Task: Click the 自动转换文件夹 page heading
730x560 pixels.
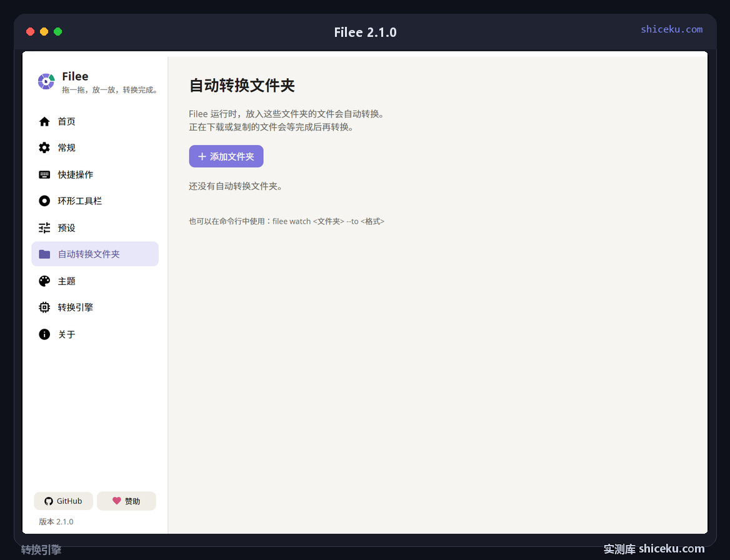Action: tap(242, 85)
